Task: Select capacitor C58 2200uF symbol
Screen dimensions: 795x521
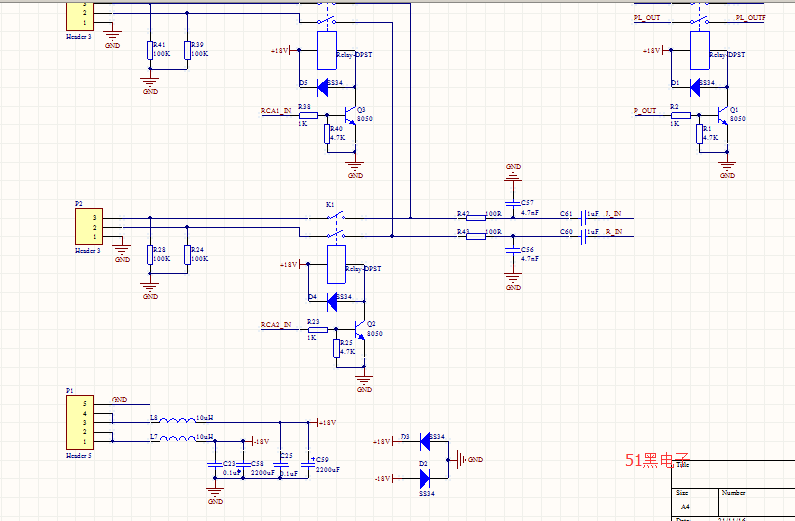Action: [243, 464]
